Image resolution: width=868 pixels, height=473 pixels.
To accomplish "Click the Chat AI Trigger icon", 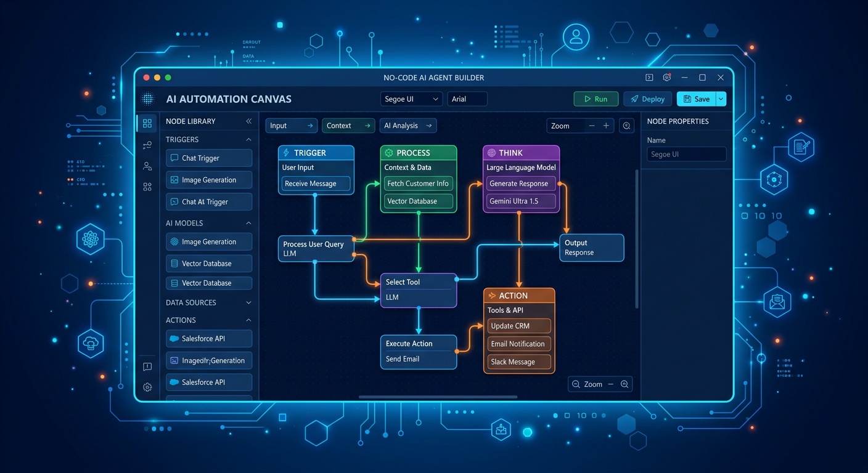I will pyautogui.click(x=174, y=202).
